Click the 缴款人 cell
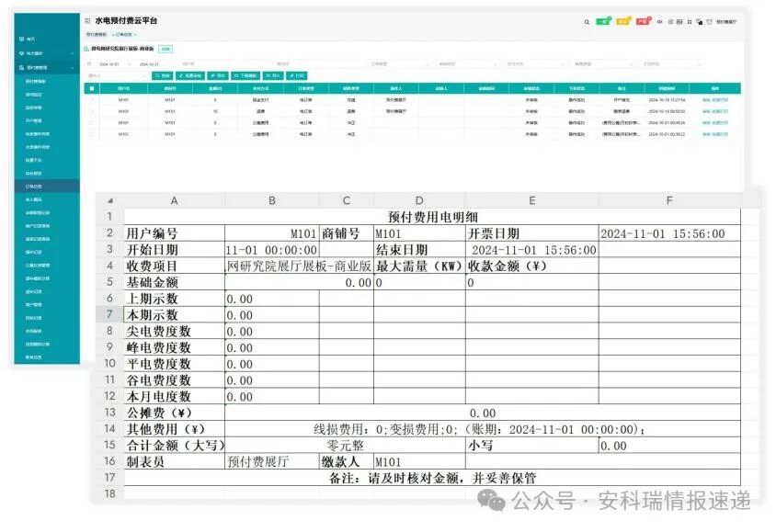The height and width of the screenshot is (532, 776). click(x=347, y=461)
